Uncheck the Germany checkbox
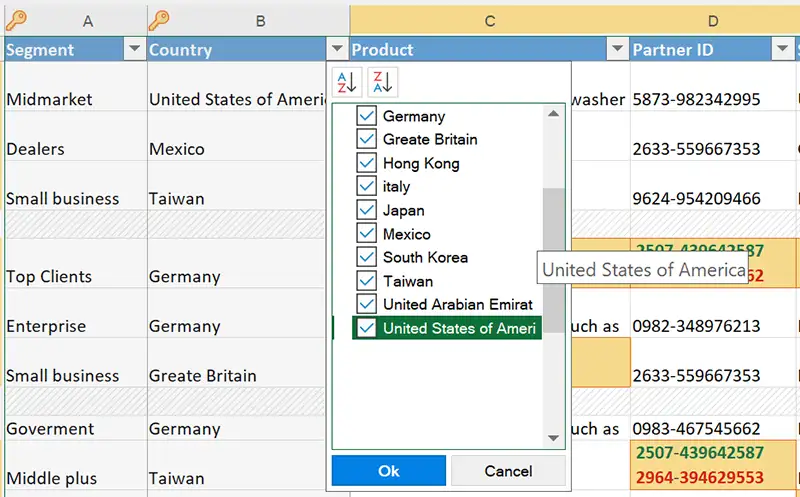The width and height of the screenshot is (800, 497). pyautogui.click(x=366, y=116)
